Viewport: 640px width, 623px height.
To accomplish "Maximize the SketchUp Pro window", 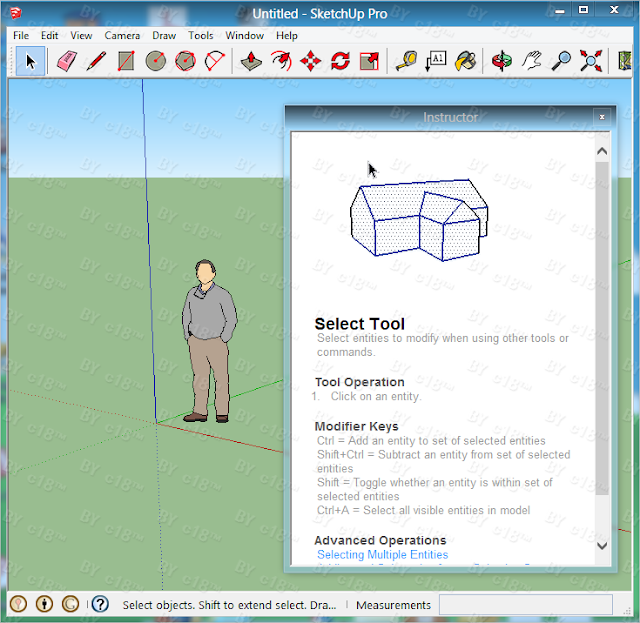I will [584, 10].
